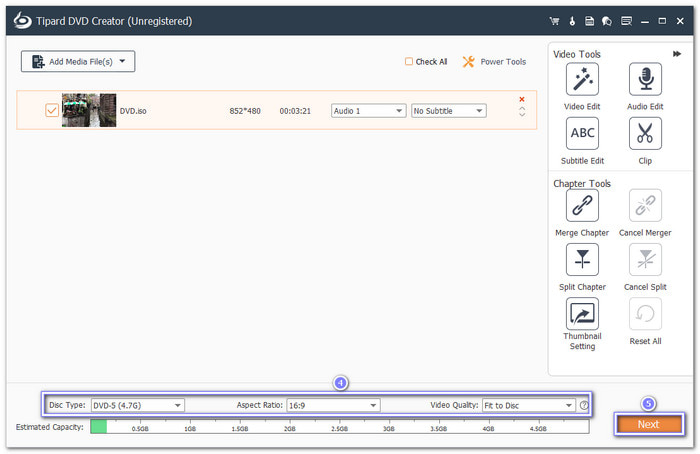Click the Next button
This screenshot has width=700, height=454.
(648, 424)
